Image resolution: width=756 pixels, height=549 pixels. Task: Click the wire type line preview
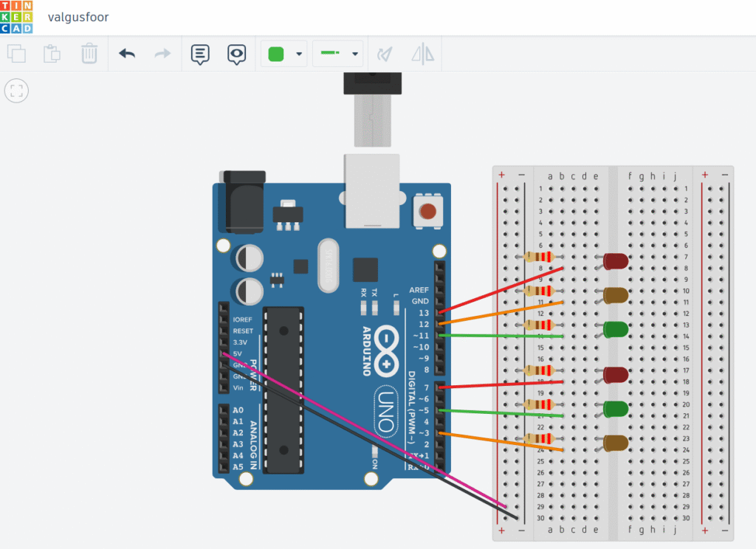(x=330, y=52)
